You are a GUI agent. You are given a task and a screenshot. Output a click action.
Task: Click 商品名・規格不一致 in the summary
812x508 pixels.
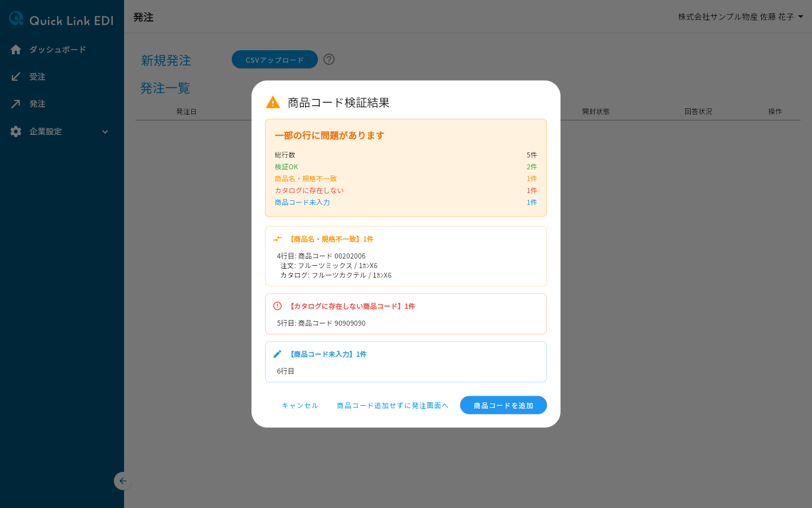pos(306,178)
